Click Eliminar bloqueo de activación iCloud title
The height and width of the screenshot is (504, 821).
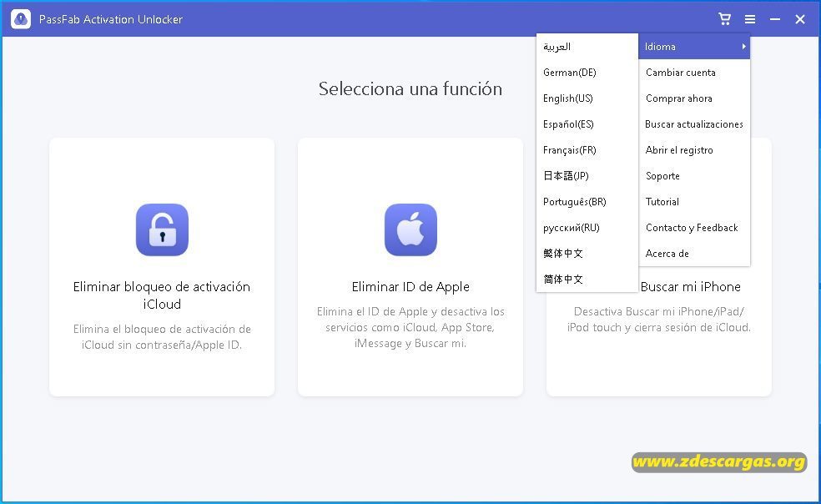point(162,295)
